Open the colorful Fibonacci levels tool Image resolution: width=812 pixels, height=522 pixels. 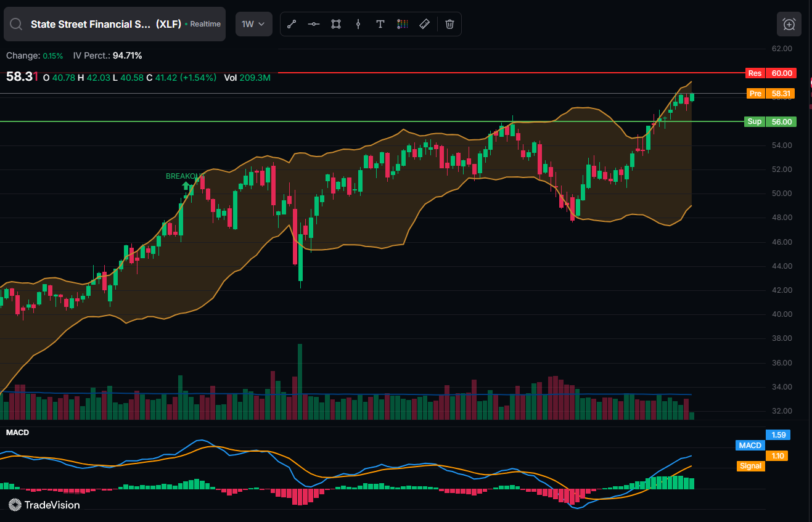coord(403,24)
